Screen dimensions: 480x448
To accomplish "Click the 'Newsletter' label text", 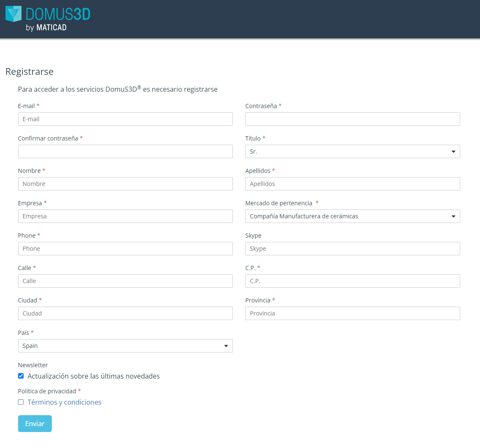I will 33,365.
